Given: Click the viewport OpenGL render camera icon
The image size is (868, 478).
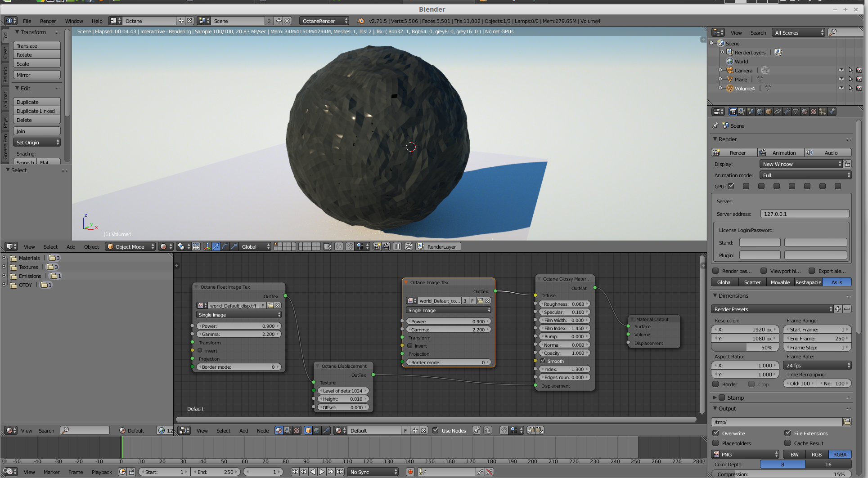Looking at the screenshot, I should (x=377, y=246).
